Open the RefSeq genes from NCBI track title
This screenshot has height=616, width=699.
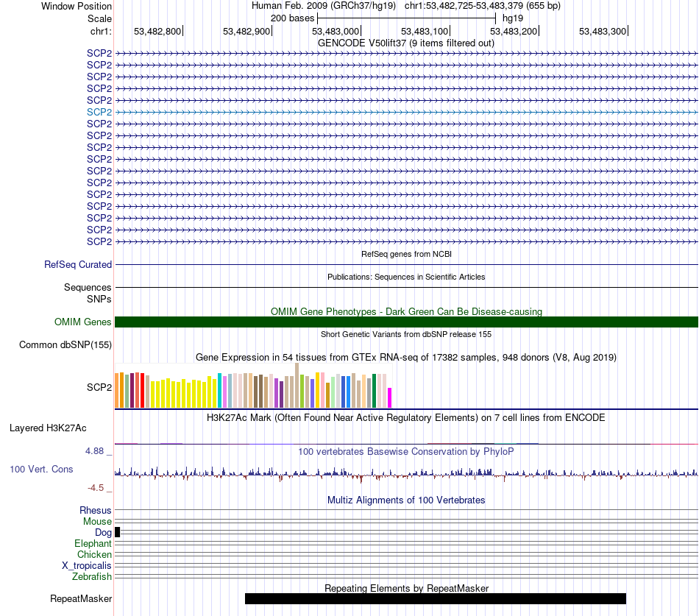coord(406,254)
